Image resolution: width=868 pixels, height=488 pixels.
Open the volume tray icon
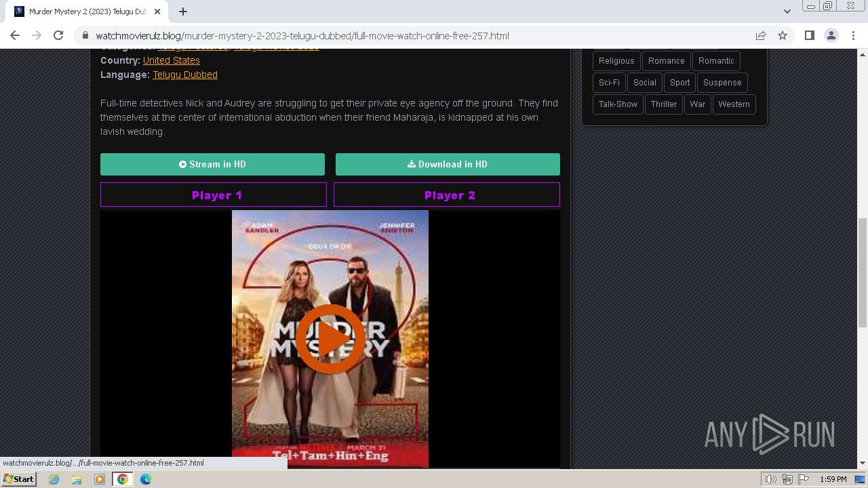770,479
